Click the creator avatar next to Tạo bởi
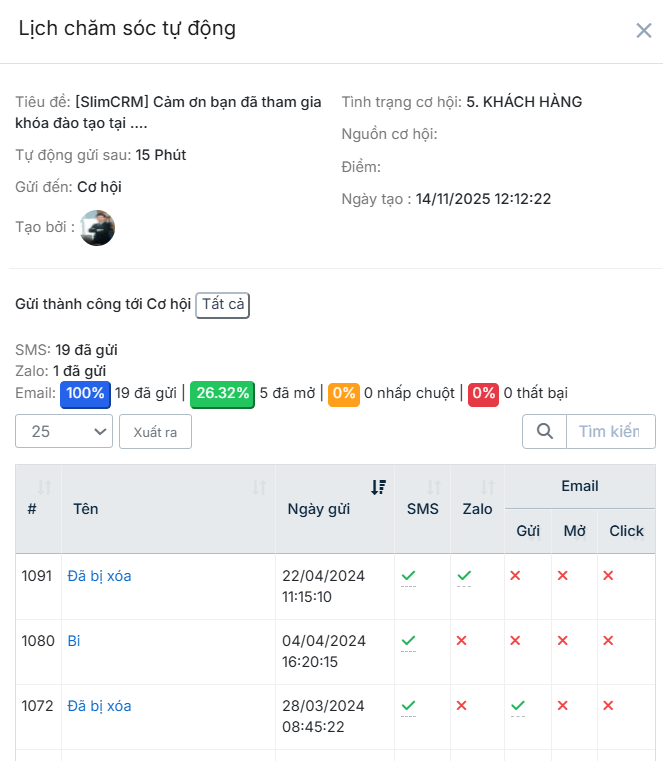 coord(98,228)
